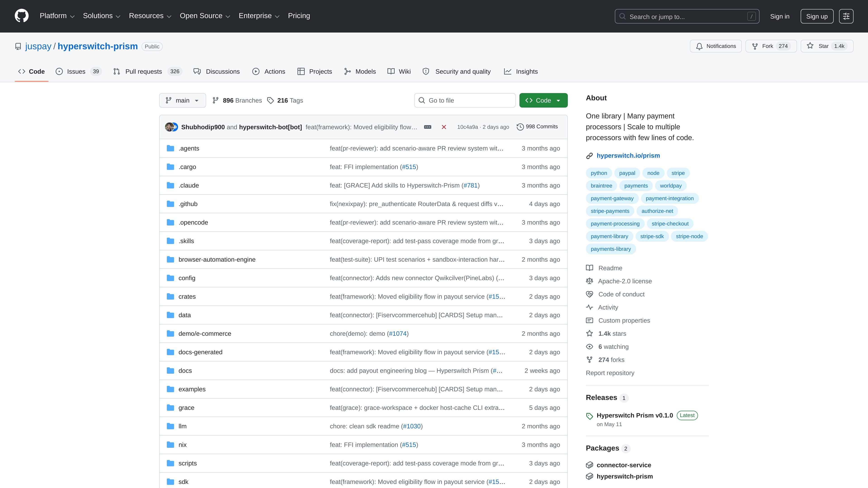This screenshot has height=488, width=868.
Task: Expand the Solutions menu
Action: click(101, 16)
